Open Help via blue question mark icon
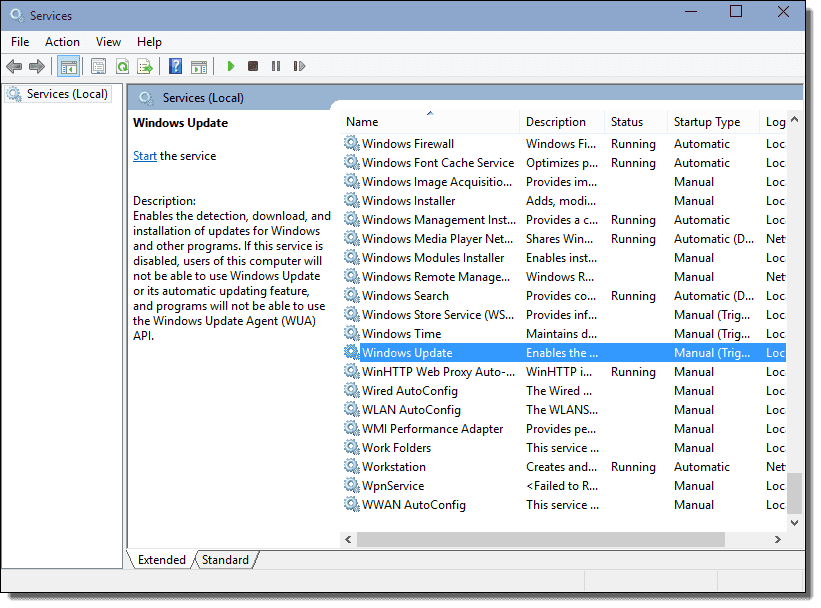The image size is (821, 608). (x=175, y=67)
